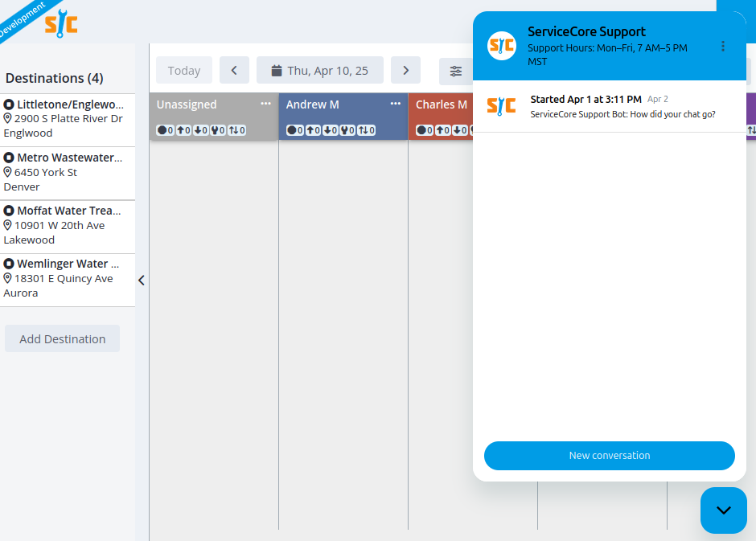The height and width of the screenshot is (541, 756).
Task: Click the Unassigned up-arrow count badge
Action: pos(183,130)
